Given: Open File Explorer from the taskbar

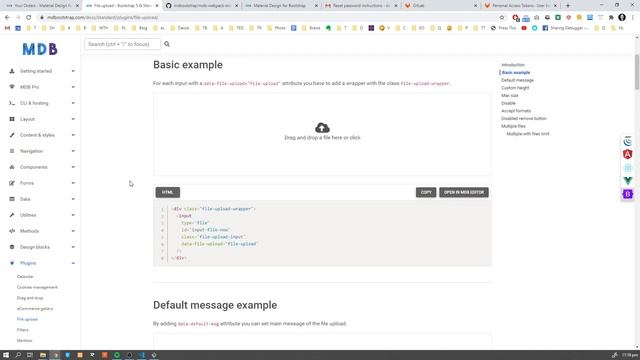Looking at the screenshot, I should (x=42, y=355).
